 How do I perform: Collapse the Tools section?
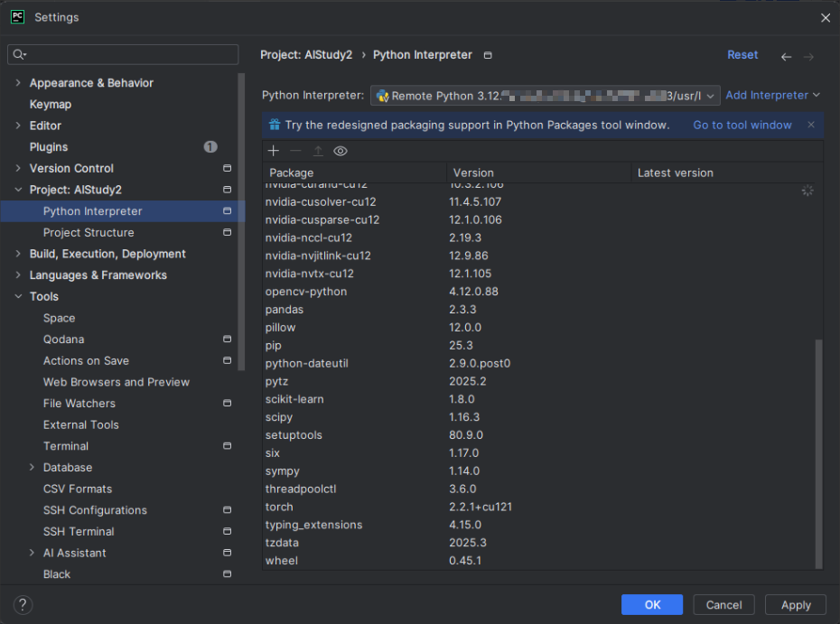coord(18,296)
